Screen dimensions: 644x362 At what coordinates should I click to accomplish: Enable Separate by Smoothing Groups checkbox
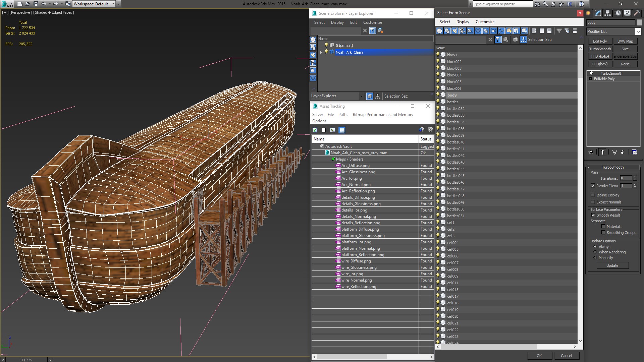603,233
